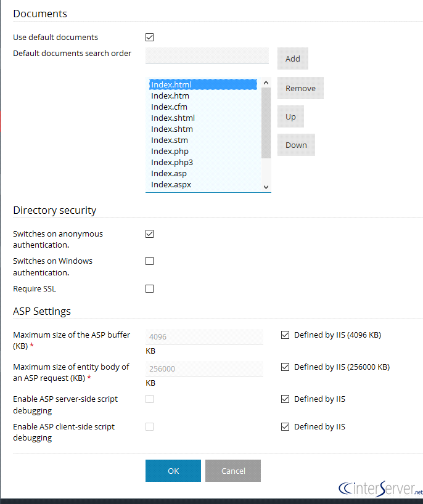Select Index.aspx in the document list
423x504 pixels.
(203, 184)
